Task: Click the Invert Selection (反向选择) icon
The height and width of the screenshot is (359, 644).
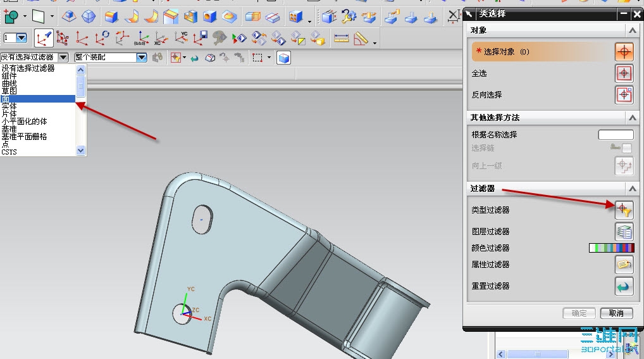Action: pyautogui.click(x=624, y=94)
